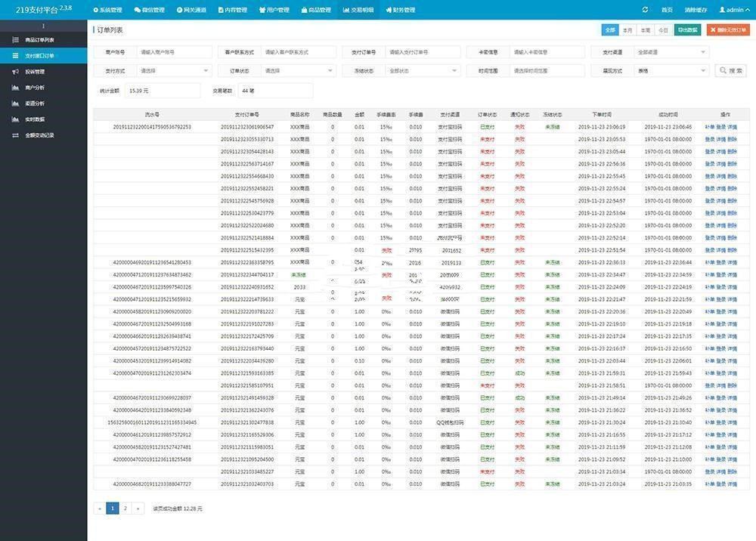
Task: Click the red 删除无效订单 button
Action: [x=726, y=29]
